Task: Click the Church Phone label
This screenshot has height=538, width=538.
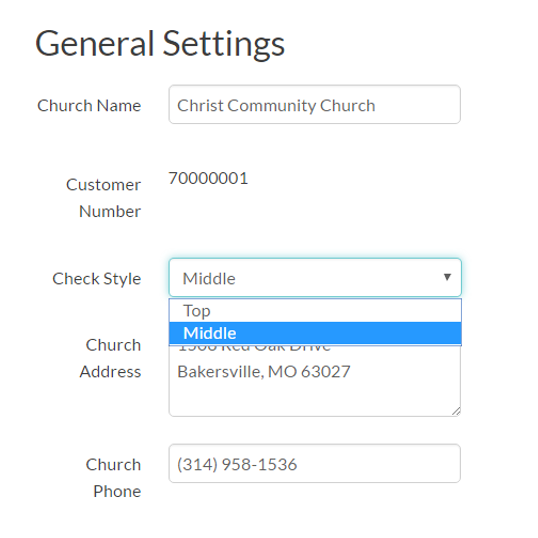Action: [113, 478]
